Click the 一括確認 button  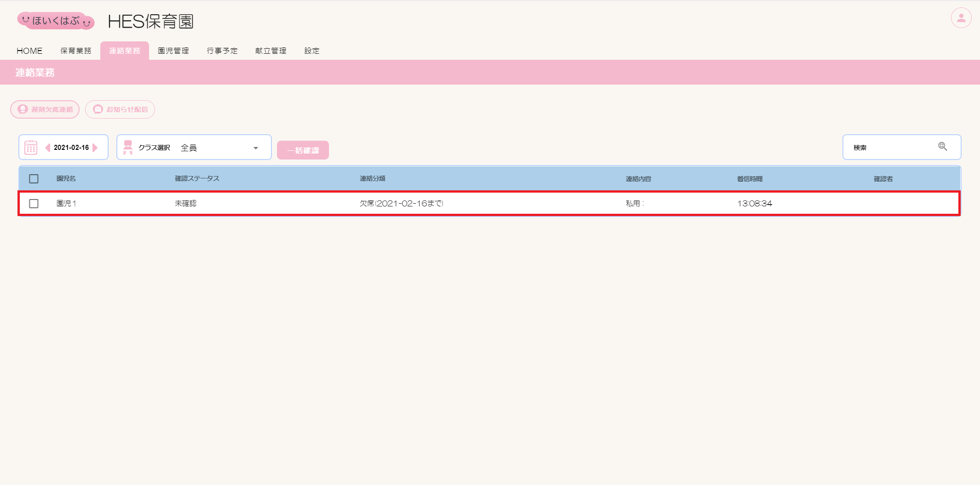[x=303, y=150]
